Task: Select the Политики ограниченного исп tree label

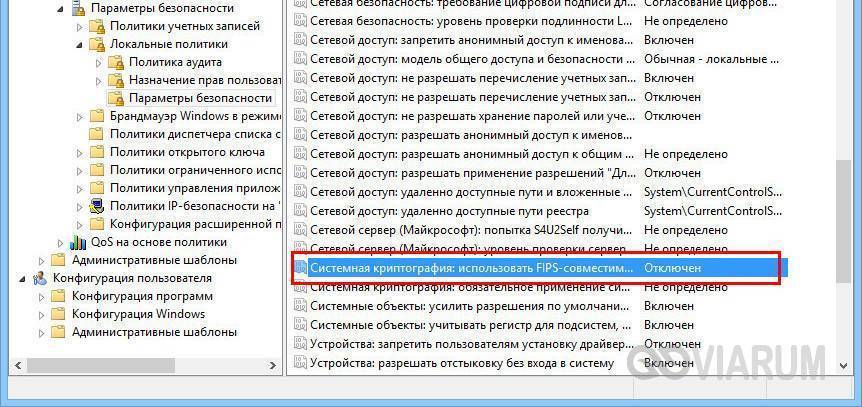Action: [x=195, y=170]
